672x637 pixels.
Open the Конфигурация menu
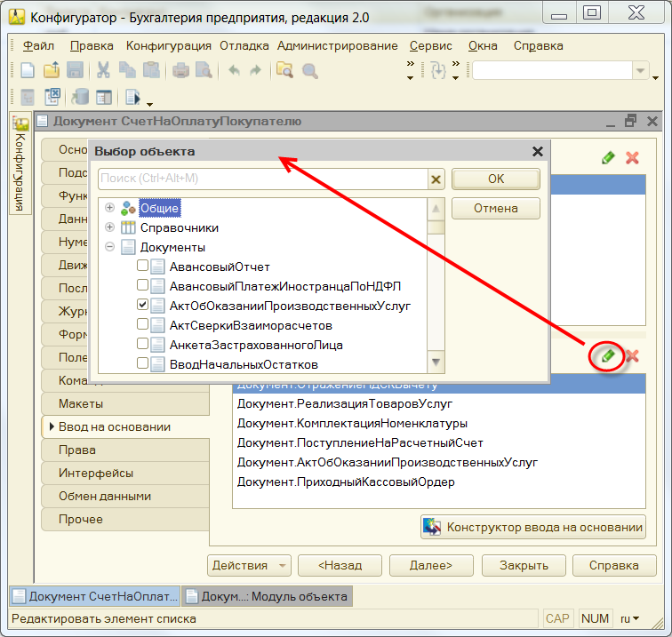coord(168,46)
